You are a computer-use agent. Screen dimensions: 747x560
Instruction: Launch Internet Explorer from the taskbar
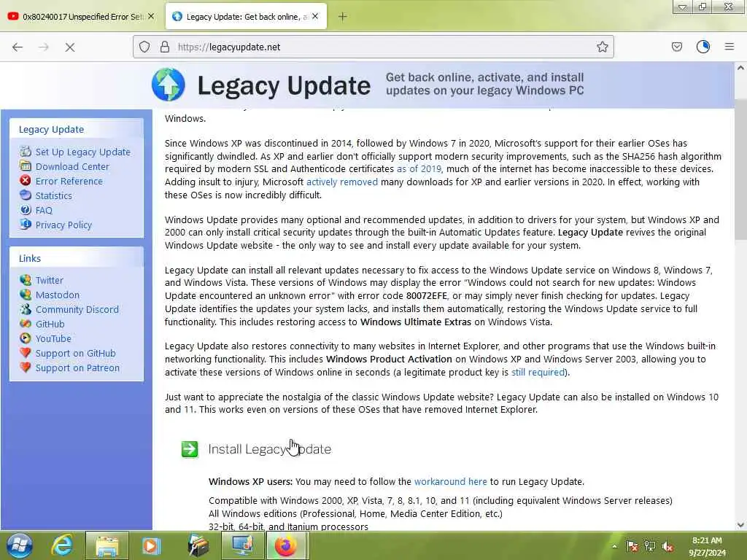(63, 545)
